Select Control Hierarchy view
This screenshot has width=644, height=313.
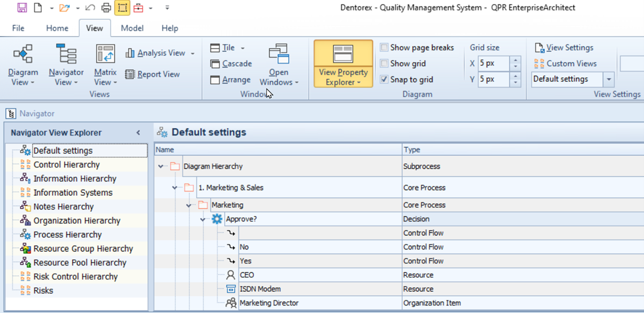[66, 165]
